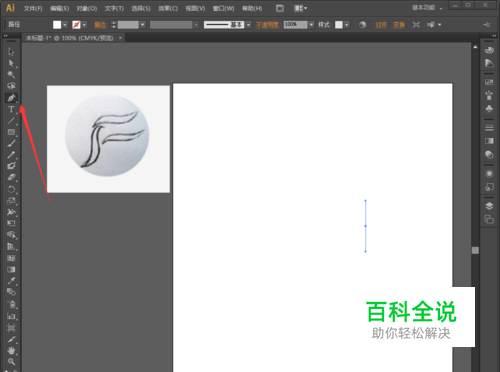Select the Rectangle tool
This screenshot has width=500, height=372.
[x=11, y=132]
